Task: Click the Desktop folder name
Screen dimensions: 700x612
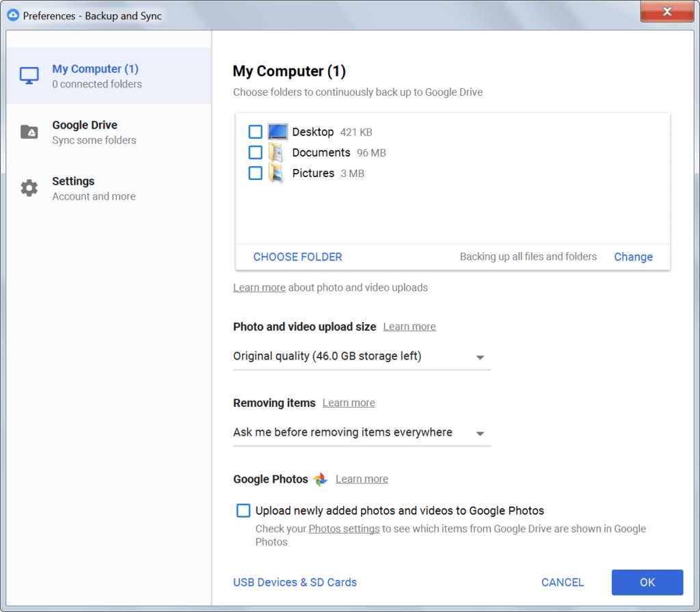Action: click(313, 132)
